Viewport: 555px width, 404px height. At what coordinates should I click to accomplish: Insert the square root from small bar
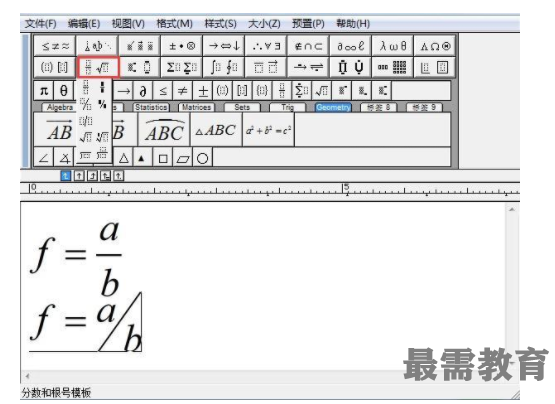click(321, 91)
